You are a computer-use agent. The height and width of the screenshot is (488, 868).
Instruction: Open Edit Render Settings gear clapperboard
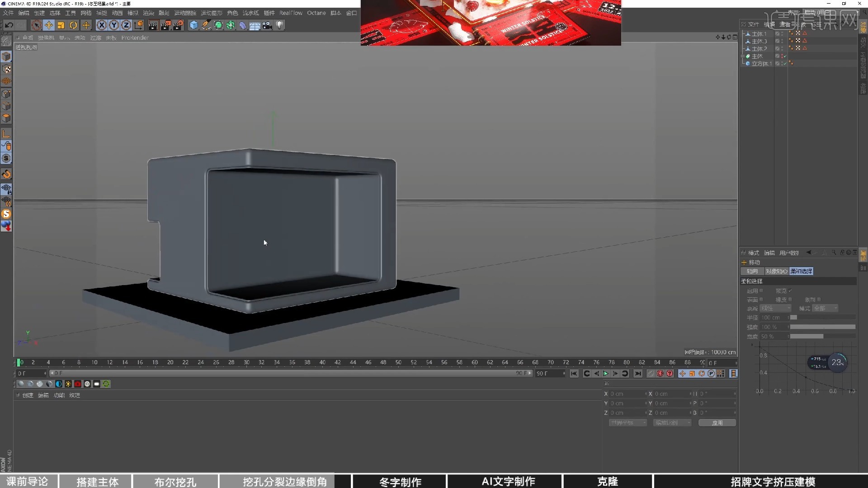pos(178,25)
